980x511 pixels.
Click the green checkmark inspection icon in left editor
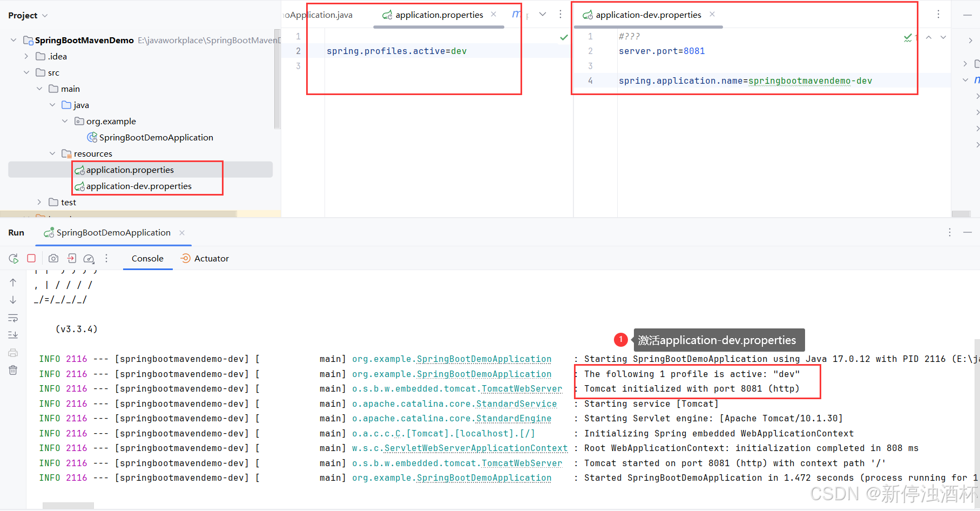[x=564, y=37]
